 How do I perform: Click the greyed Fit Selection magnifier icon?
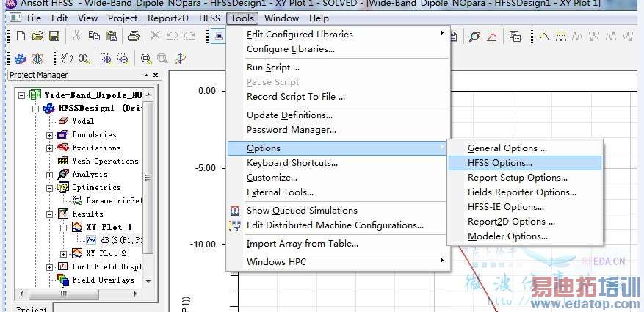(162, 59)
